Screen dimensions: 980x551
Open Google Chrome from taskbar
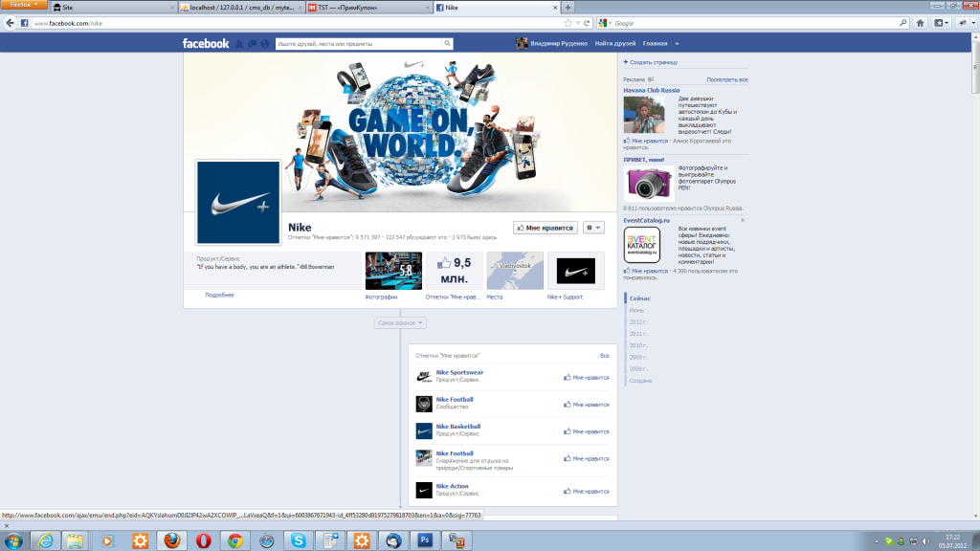(x=235, y=541)
